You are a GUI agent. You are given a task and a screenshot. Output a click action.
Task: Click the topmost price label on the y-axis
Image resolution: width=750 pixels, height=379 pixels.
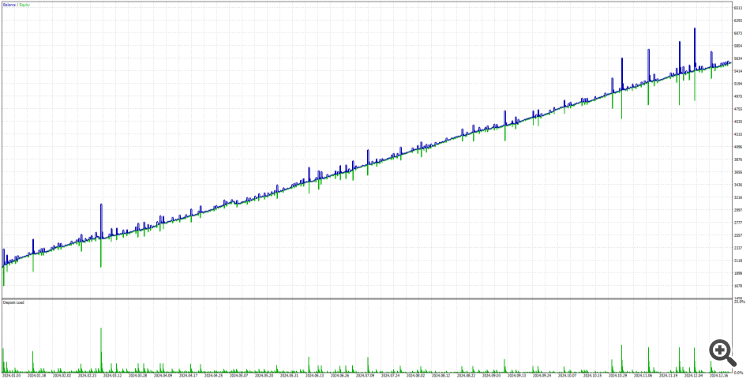coord(738,8)
